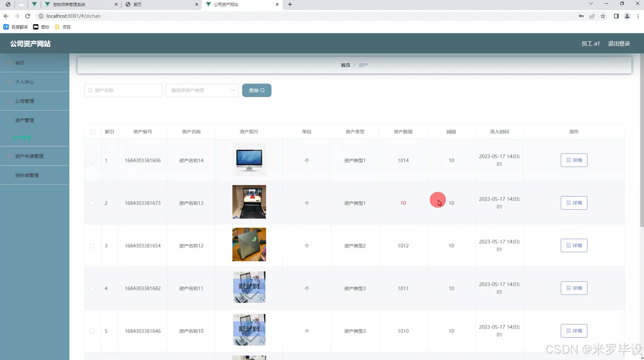Open the saved password key icon
Viewport: 644px width, 360px height.
click(581, 16)
